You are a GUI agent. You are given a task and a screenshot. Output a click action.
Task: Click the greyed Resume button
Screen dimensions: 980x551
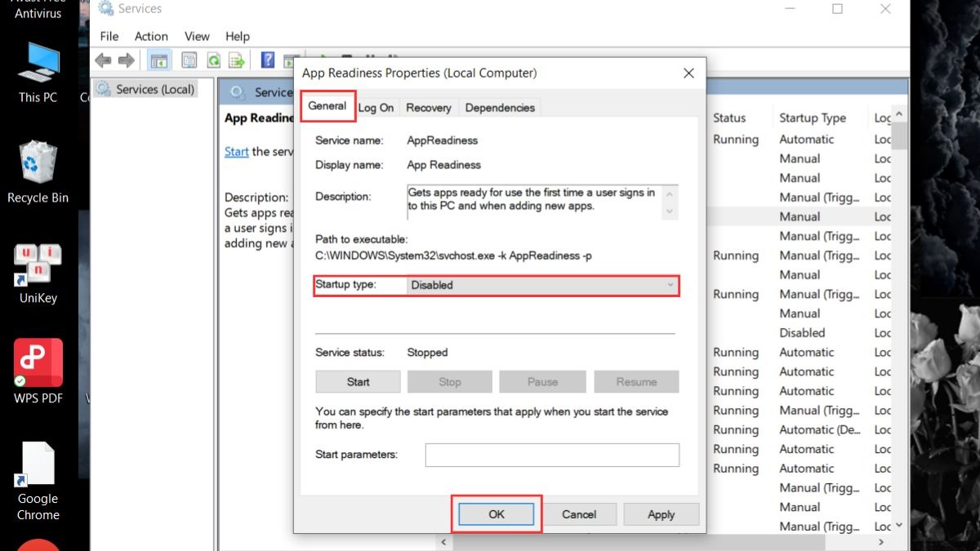tap(636, 381)
